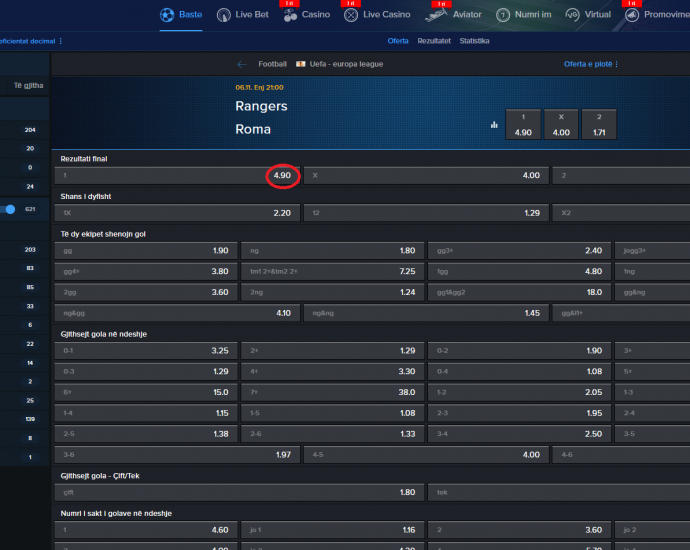Switch to the Statistika tab
The width and height of the screenshot is (690, 550).
[474, 41]
